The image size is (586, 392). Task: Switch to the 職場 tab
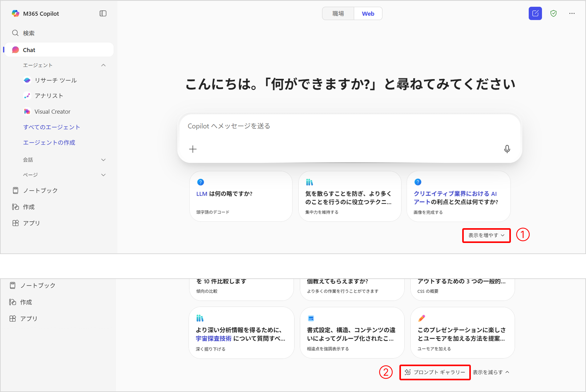[338, 14]
